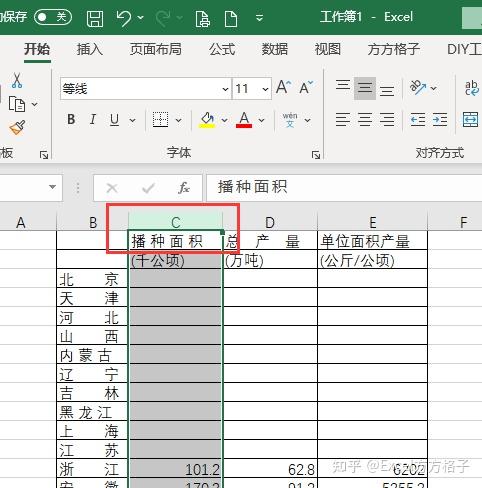Open the 方方格子 ribbon tab

(393, 49)
